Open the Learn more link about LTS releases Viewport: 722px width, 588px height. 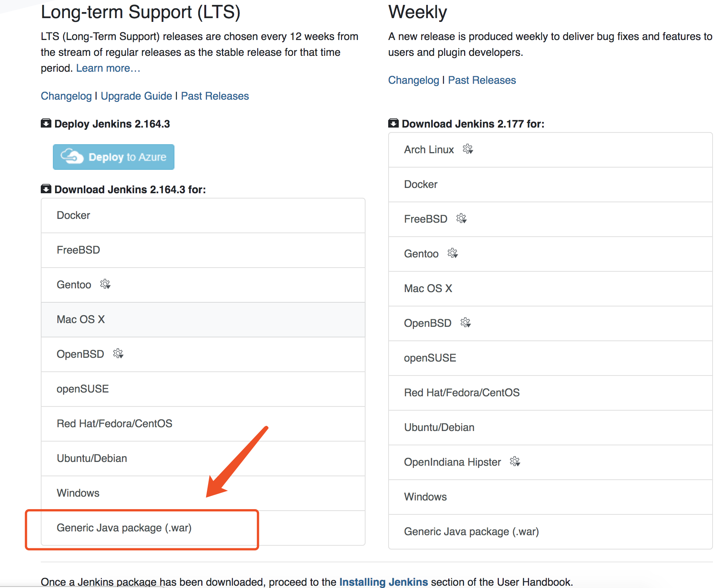pos(107,68)
